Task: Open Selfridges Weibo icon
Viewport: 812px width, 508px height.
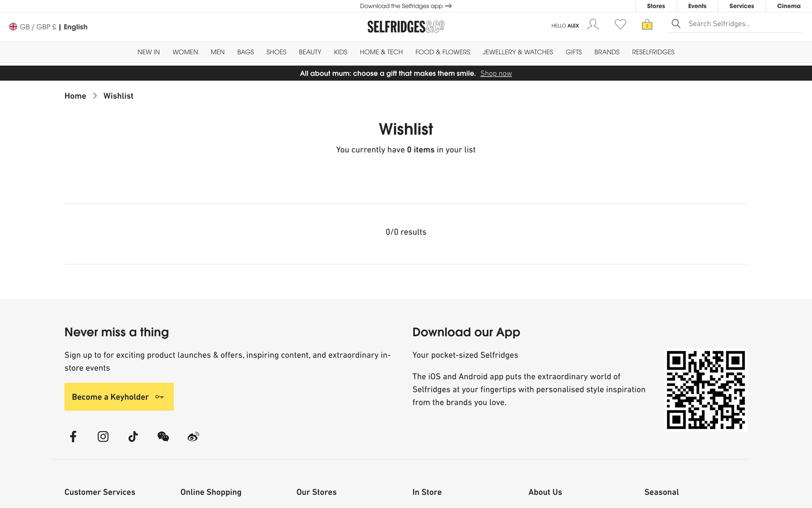Action: pyautogui.click(x=193, y=436)
